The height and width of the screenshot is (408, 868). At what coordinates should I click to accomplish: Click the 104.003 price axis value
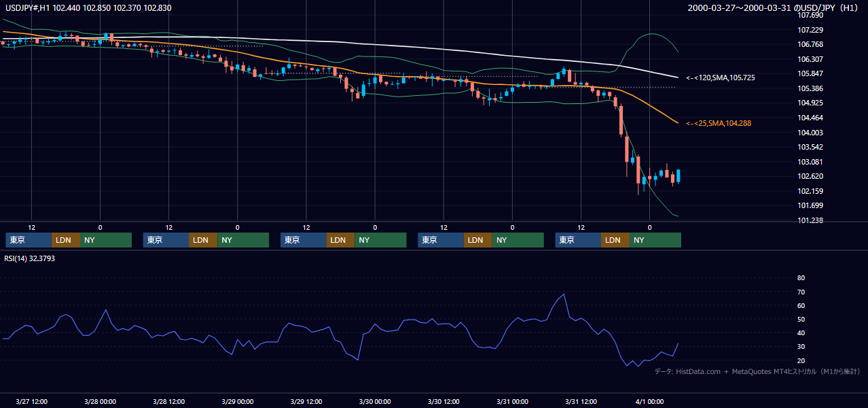click(x=809, y=133)
